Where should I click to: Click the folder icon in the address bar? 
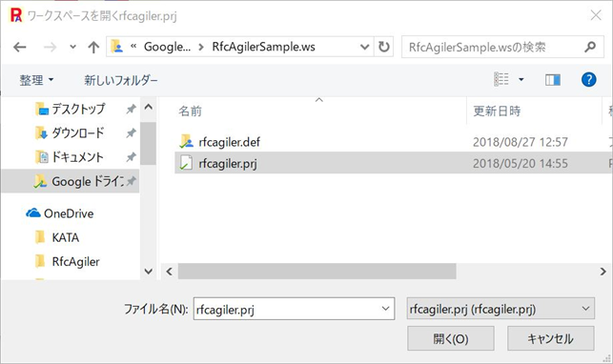coord(116,47)
